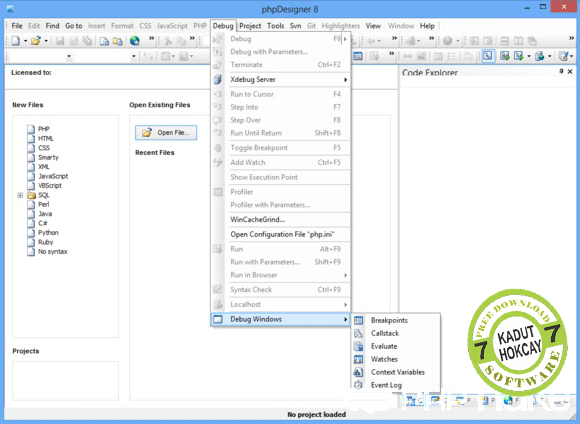580x424 pixels.
Task: Click the Evaluate icon in the submenu
Action: click(x=358, y=346)
